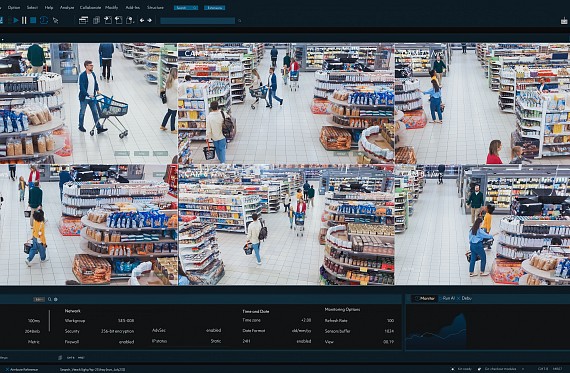Open the Structure menu
Screen dimensions: 570x373
click(155, 8)
